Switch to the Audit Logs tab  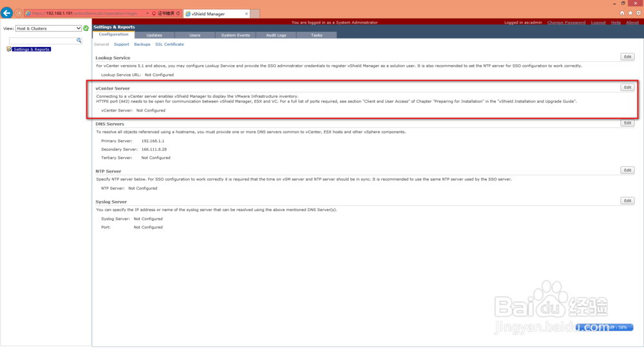276,35
